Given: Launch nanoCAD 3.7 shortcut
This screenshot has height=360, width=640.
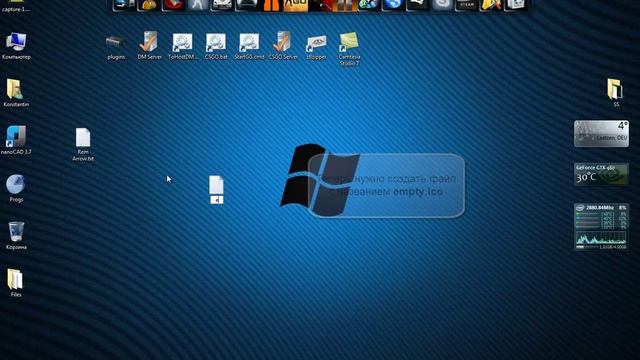Looking at the screenshot, I should coord(16,140).
